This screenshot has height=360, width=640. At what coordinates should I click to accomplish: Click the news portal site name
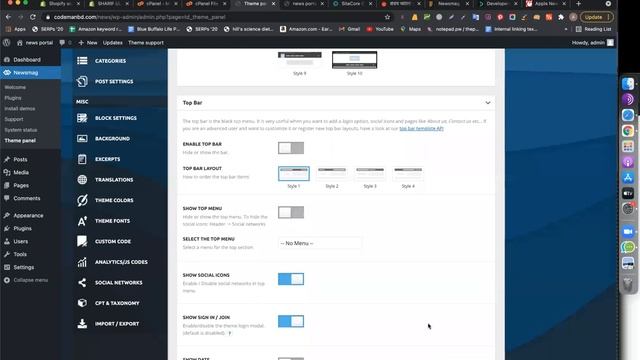click(39, 42)
